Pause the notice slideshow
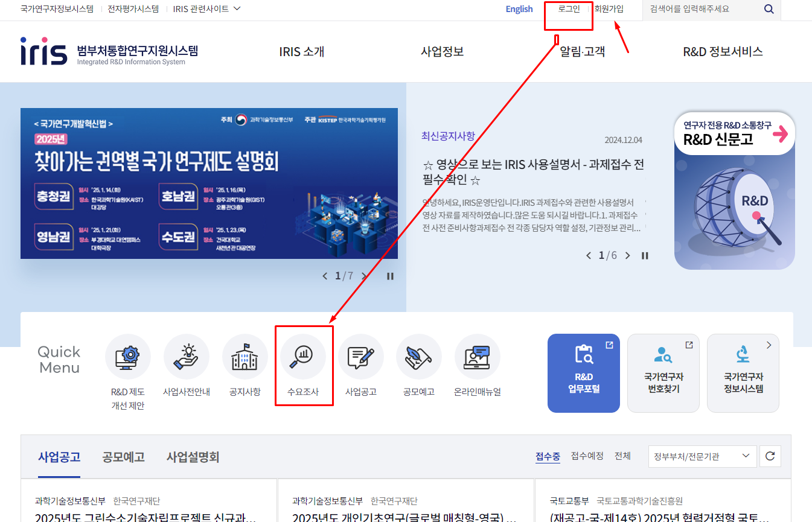Image resolution: width=812 pixels, height=522 pixels. [x=645, y=256]
